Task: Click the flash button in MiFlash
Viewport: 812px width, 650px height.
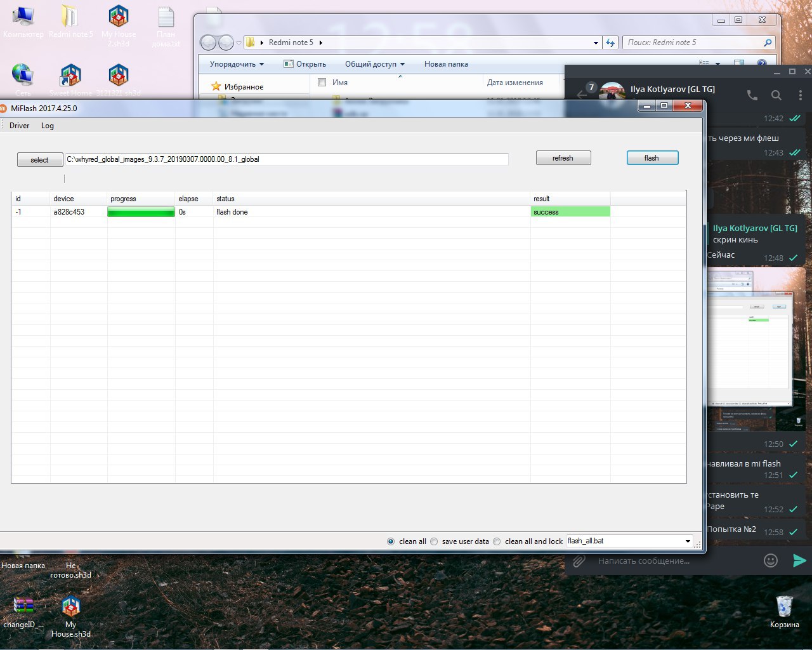Action: tap(652, 158)
